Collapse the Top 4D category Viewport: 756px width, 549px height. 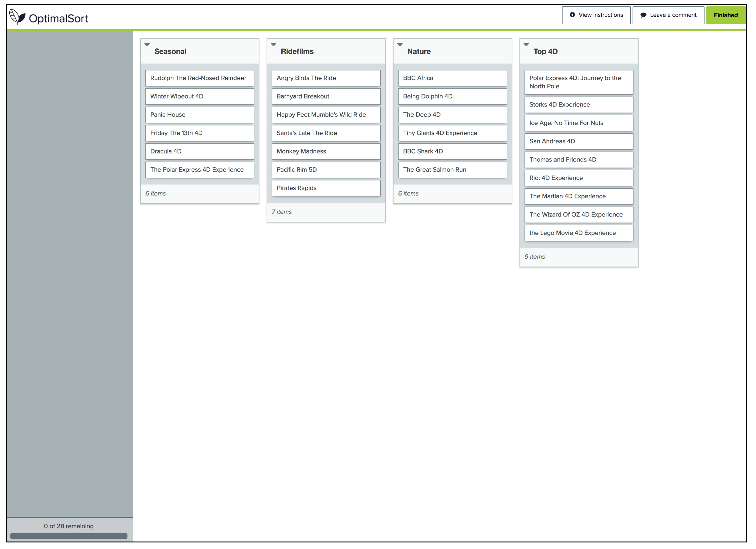click(x=526, y=45)
